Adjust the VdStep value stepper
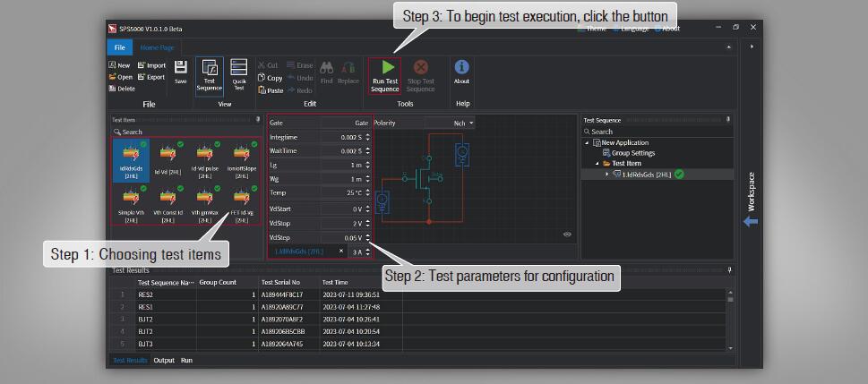Viewport: 868px width, 384px height. tap(368, 238)
